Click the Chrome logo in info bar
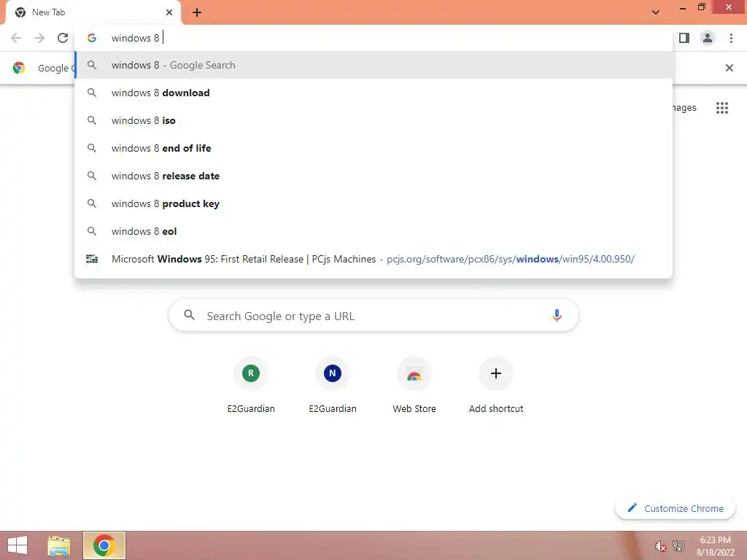The image size is (747, 560). pos(19,68)
